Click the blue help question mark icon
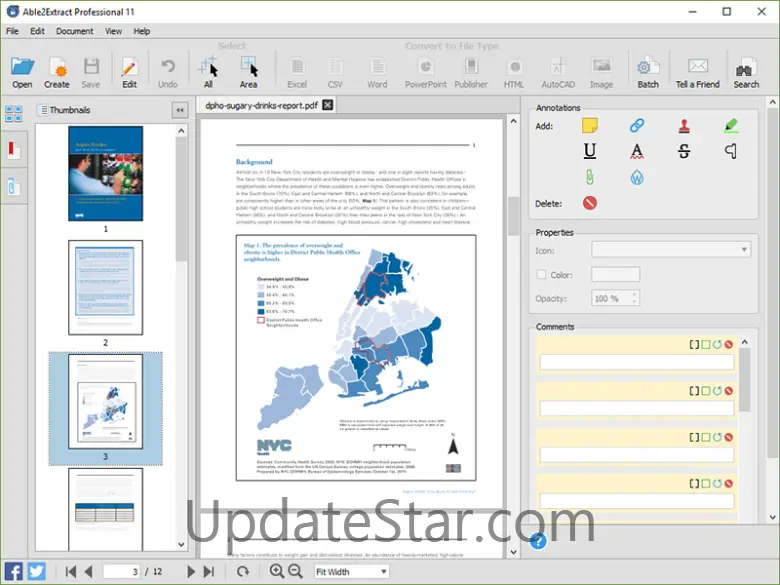 tap(538, 541)
